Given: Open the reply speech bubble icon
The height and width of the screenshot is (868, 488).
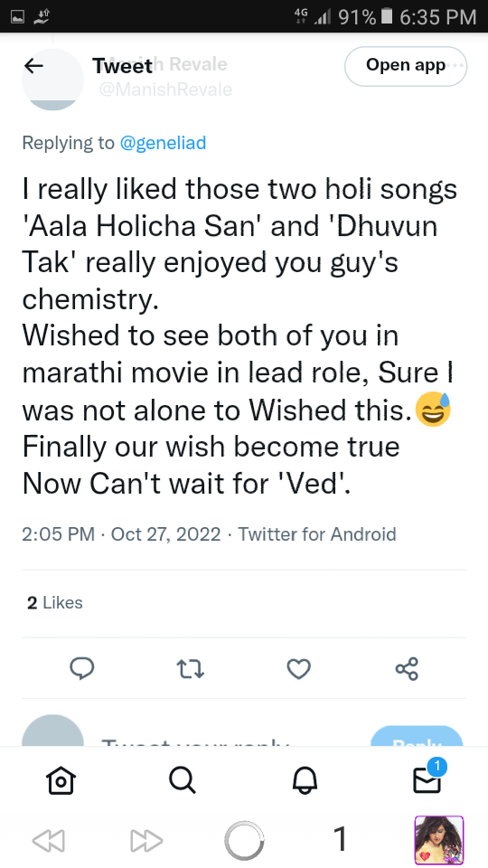Looking at the screenshot, I should pos(82,669).
